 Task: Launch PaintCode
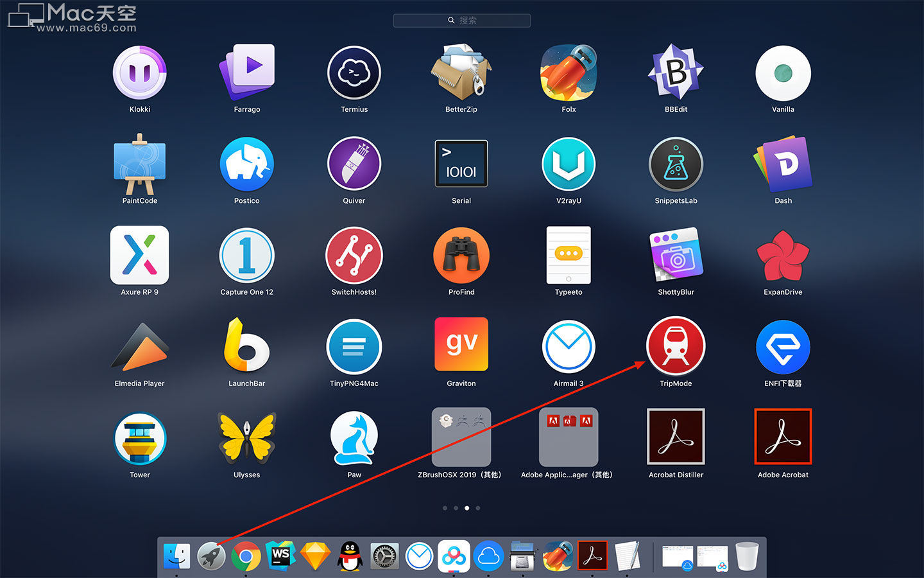click(x=140, y=164)
